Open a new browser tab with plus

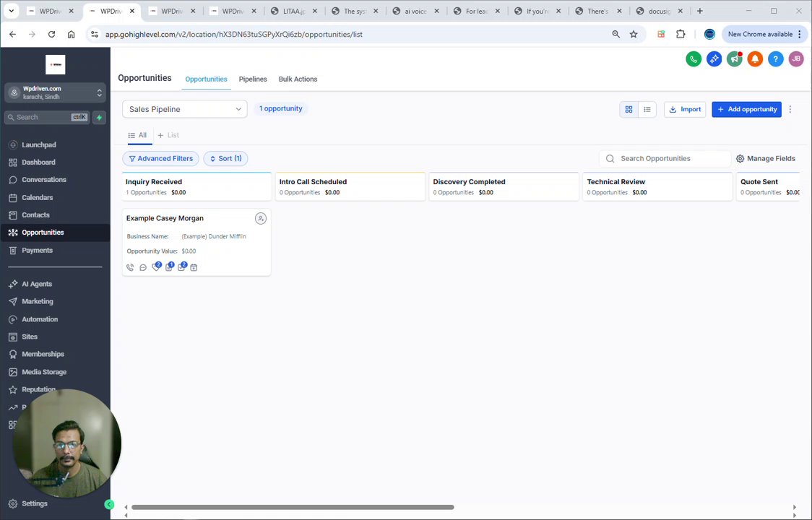click(x=699, y=11)
